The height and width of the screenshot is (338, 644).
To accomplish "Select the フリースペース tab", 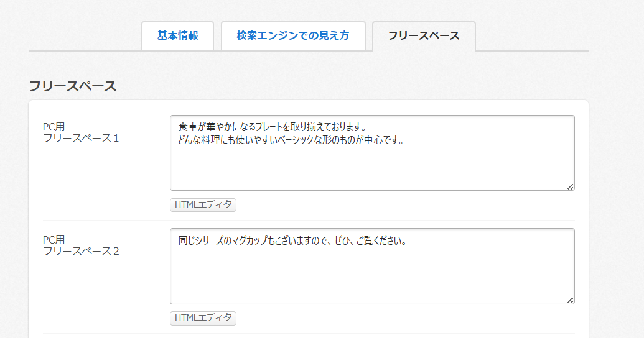I will point(424,36).
